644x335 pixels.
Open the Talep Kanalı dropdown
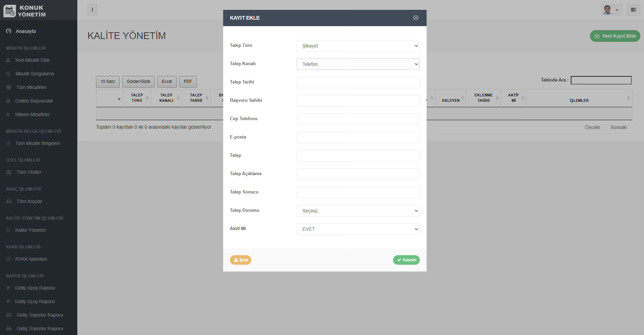(358, 64)
